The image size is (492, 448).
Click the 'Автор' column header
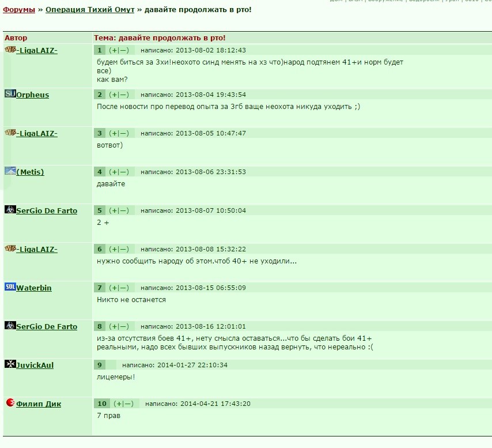16,37
